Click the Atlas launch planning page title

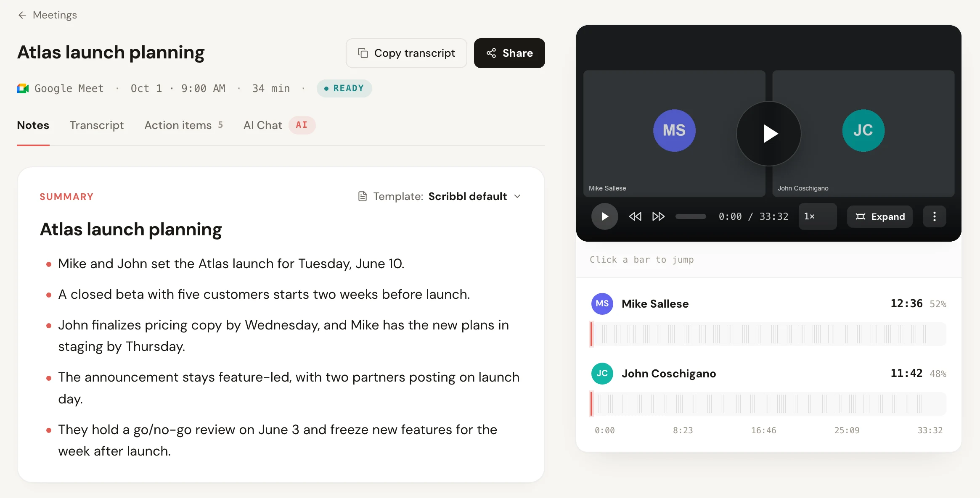(x=111, y=53)
